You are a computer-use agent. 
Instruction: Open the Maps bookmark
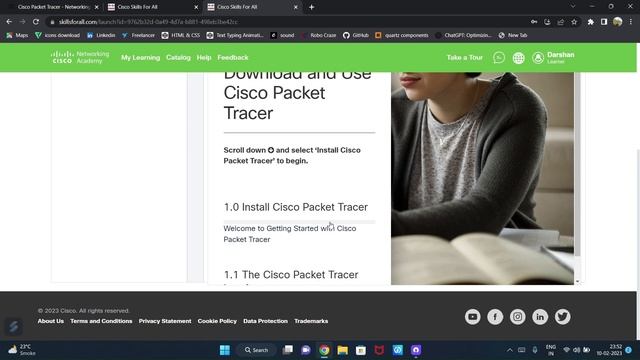[17, 36]
